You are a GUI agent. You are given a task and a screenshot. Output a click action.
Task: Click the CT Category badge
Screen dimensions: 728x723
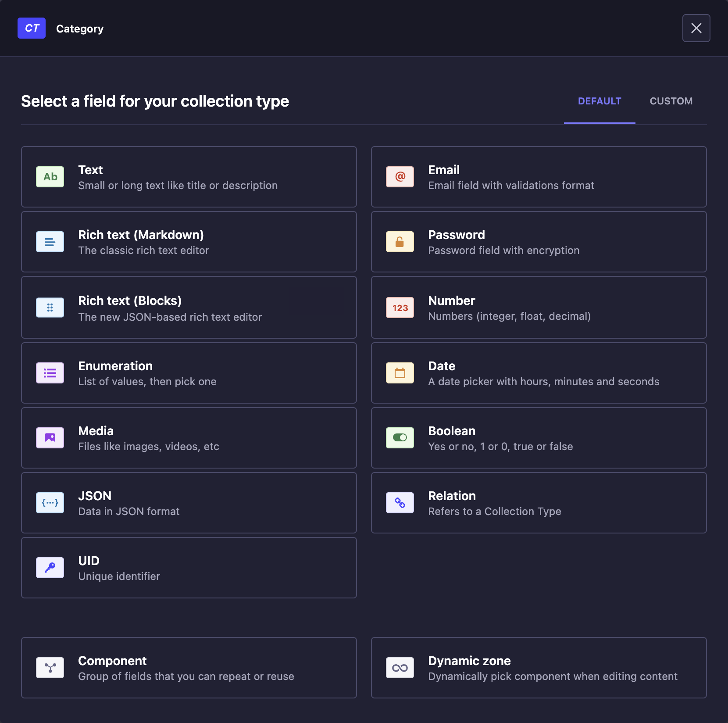click(x=32, y=28)
